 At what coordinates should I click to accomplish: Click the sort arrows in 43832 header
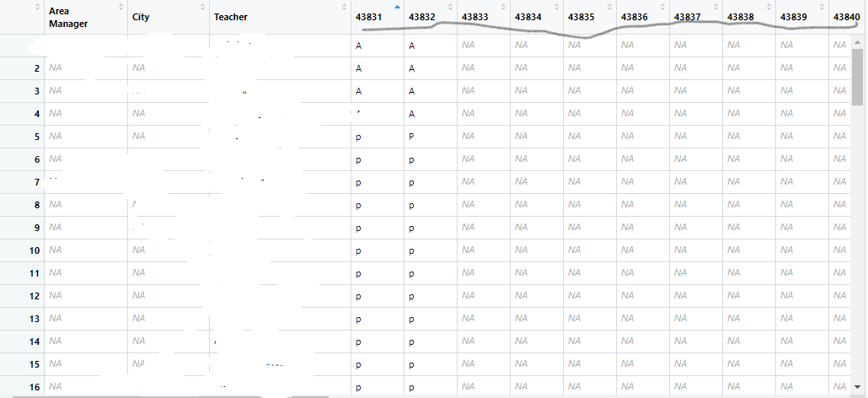point(450,7)
